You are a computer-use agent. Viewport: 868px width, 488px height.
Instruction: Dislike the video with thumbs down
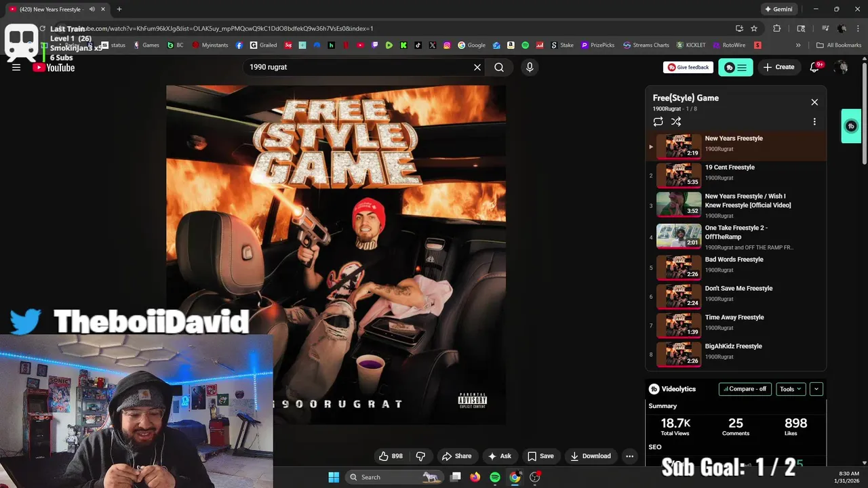point(420,456)
